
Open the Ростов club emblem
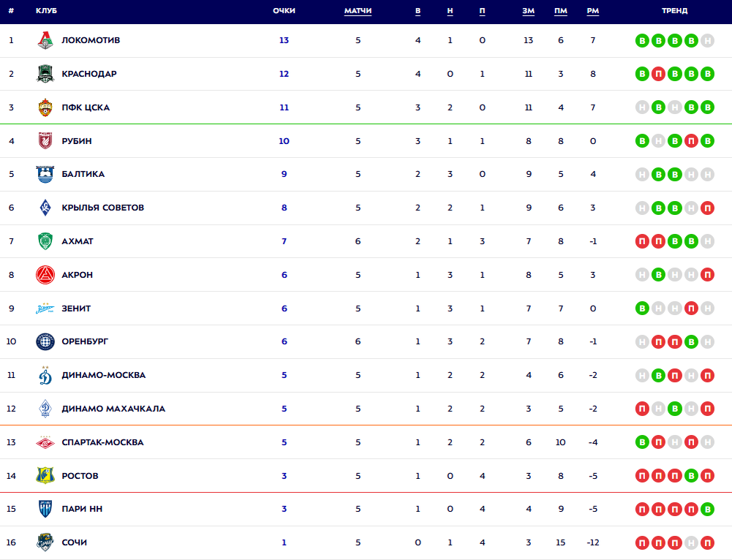coord(45,475)
